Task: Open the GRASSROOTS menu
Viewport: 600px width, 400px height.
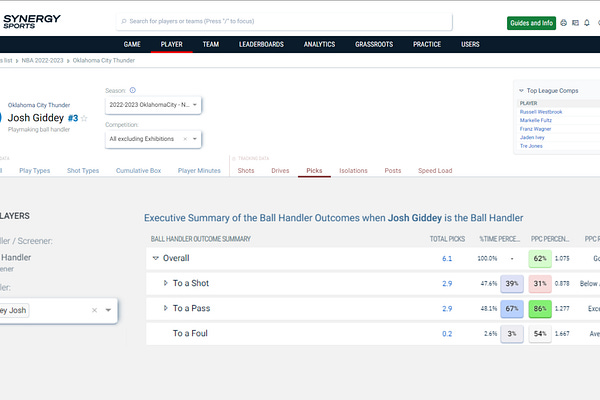Action: (x=374, y=44)
